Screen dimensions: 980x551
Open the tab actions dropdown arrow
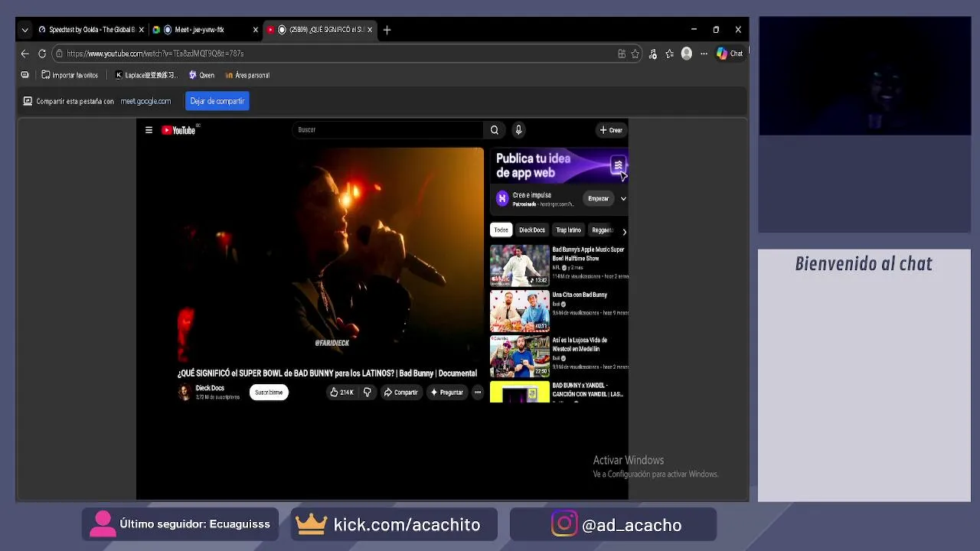click(24, 30)
